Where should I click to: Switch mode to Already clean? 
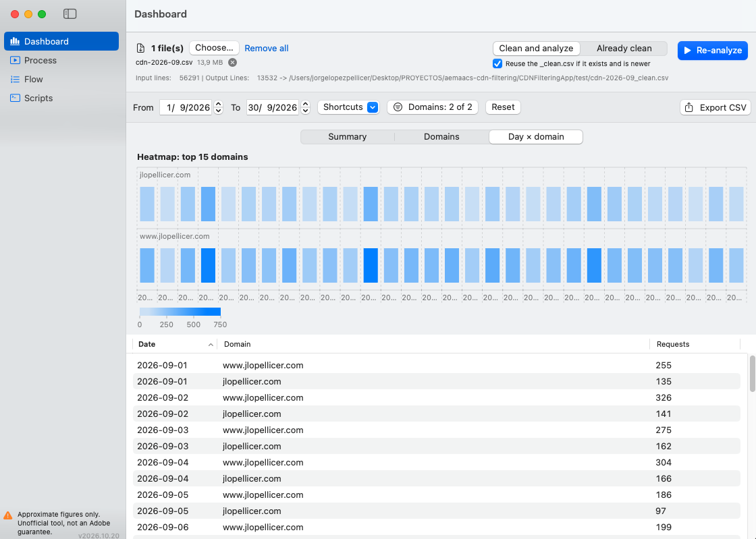point(624,48)
